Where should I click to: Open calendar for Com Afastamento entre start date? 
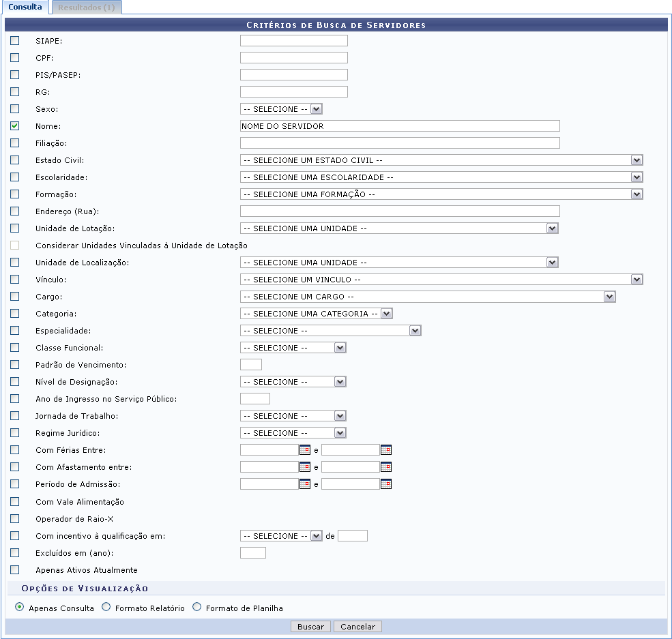click(305, 467)
